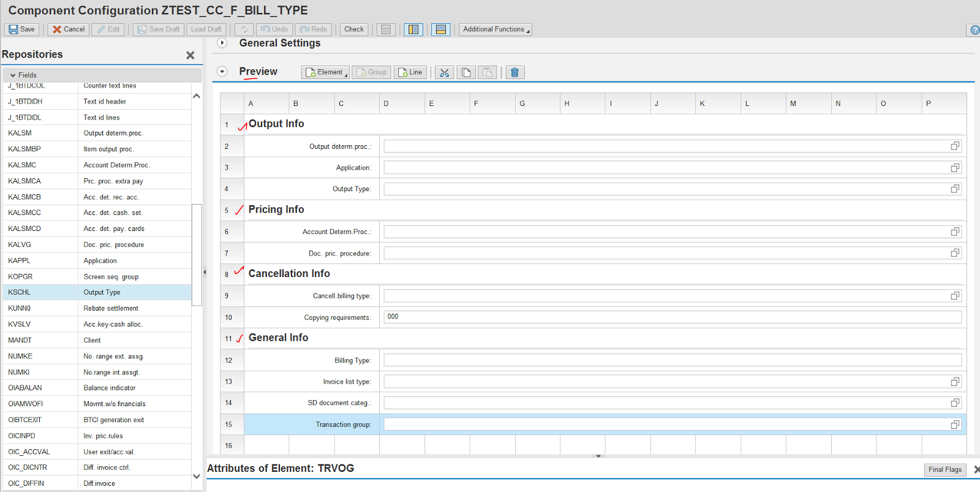Select the OIBTCEXIT BTCI generation exit row

[x=97, y=420]
